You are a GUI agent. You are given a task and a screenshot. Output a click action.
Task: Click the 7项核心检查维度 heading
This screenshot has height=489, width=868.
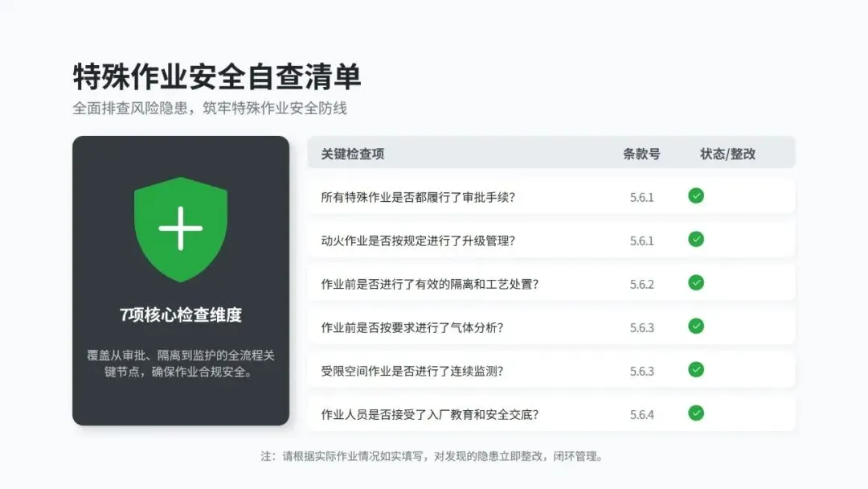coord(181,314)
